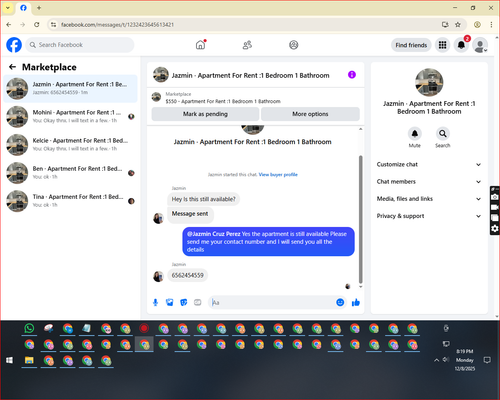Viewport: 500px width, 400px height.
Task: Open the notifications bell icon
Action: (x=461, y=45)
